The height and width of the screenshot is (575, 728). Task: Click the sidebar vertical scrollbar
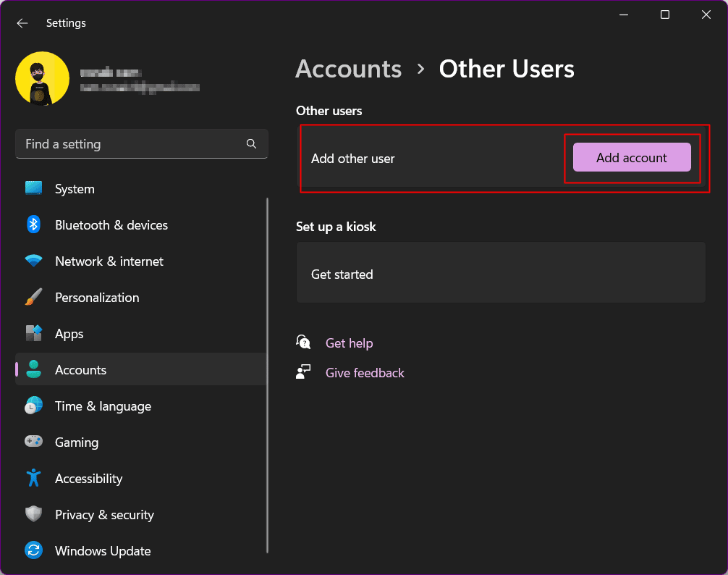point(268,375)
